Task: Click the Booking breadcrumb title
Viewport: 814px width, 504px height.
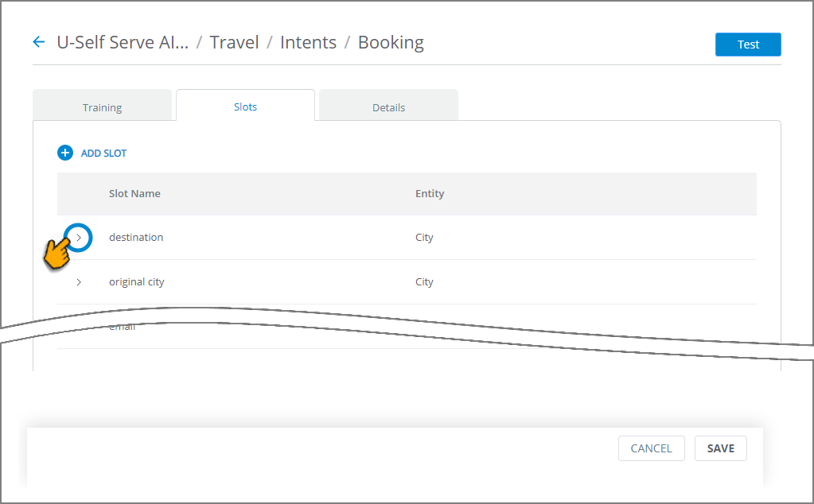Action: point(391,42)
